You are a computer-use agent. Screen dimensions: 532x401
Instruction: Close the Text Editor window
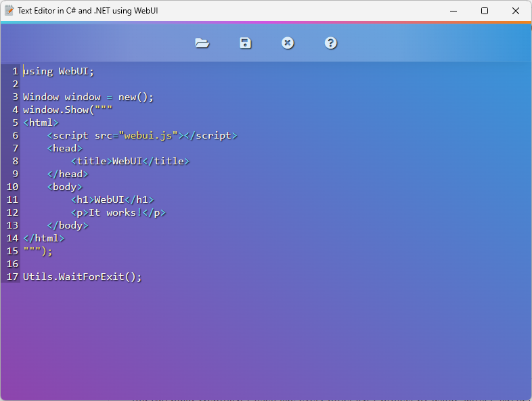516,11
